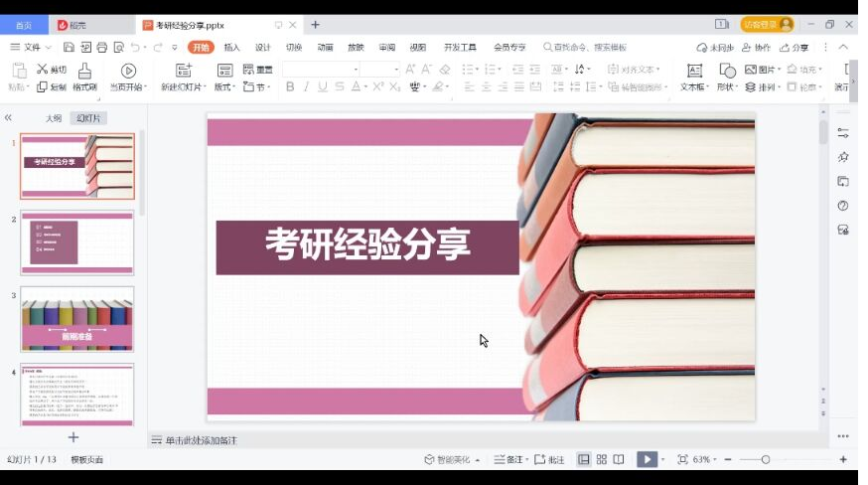Click the 重置 reset slide icon

click(x=257, y=70)
